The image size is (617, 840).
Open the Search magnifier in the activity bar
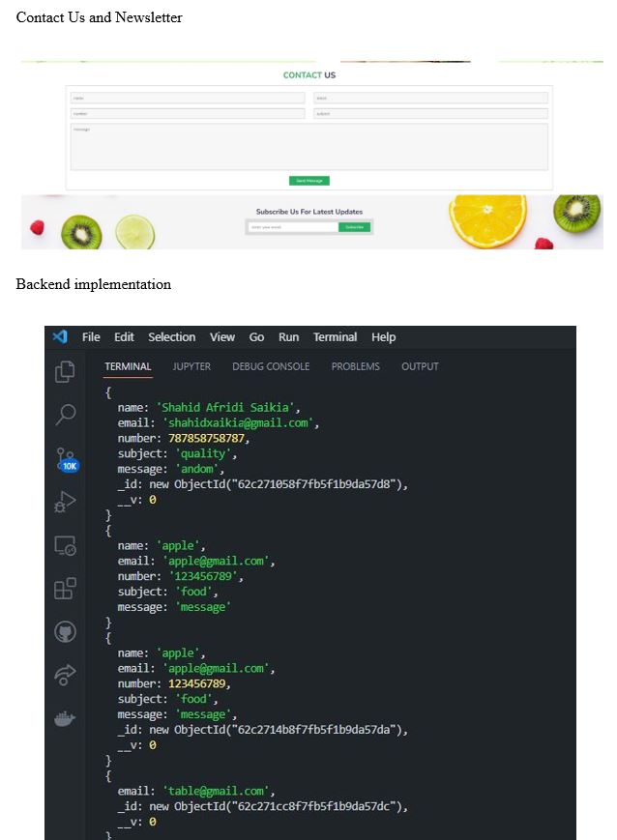[x=66, y=414]
